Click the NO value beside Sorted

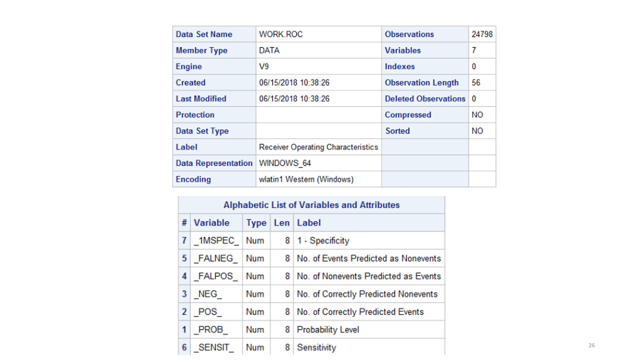pyautogui.click(x=477, y=131)
